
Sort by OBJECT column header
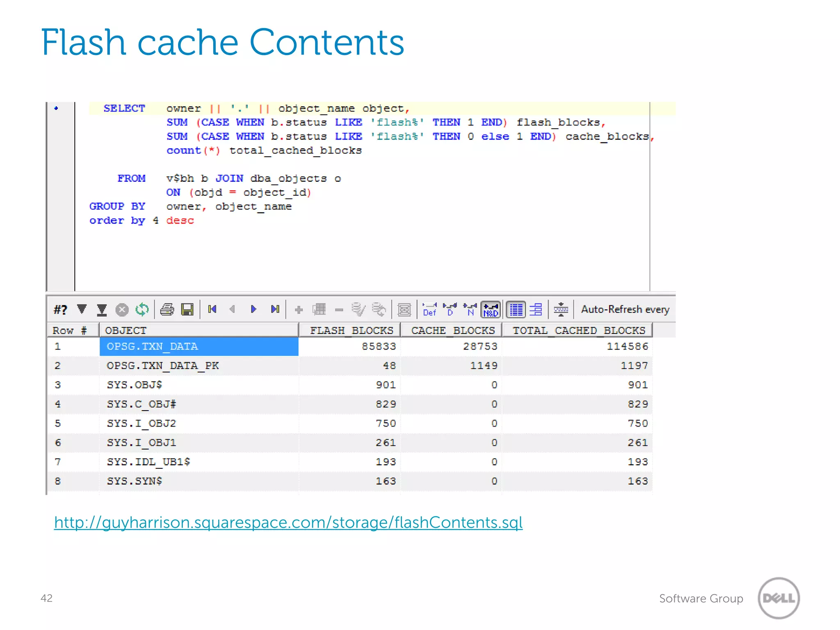(x=199, y=330)
